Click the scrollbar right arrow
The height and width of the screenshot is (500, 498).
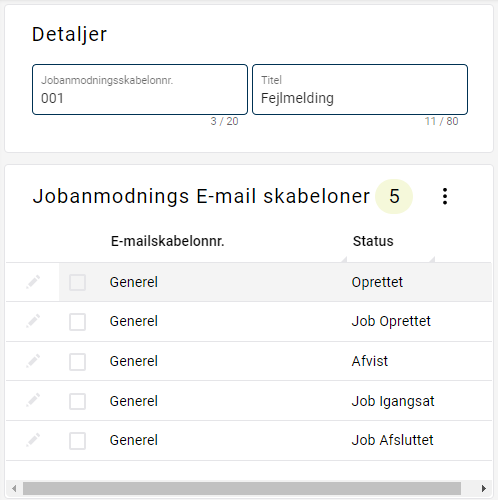(484, 489)
